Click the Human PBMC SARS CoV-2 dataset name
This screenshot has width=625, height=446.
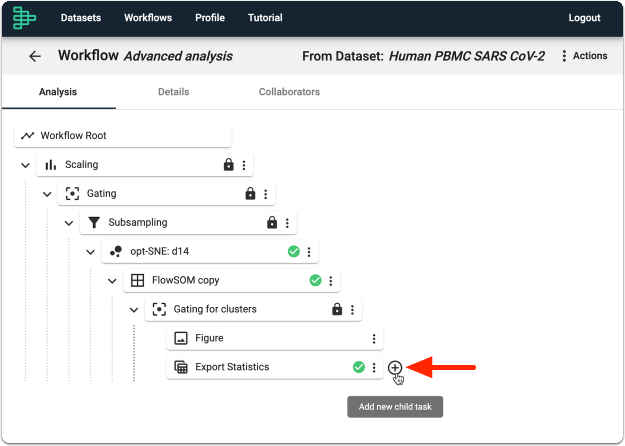click(467, 56)
